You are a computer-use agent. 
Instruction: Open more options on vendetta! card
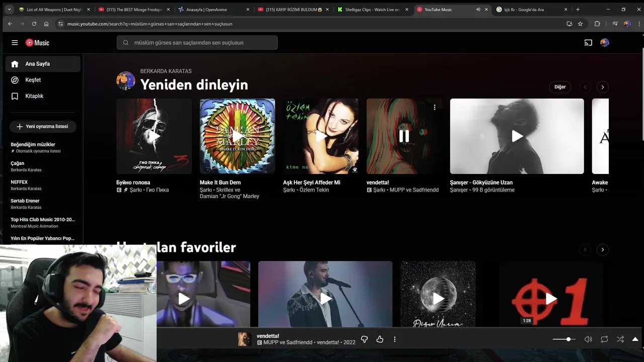(435, 107)
